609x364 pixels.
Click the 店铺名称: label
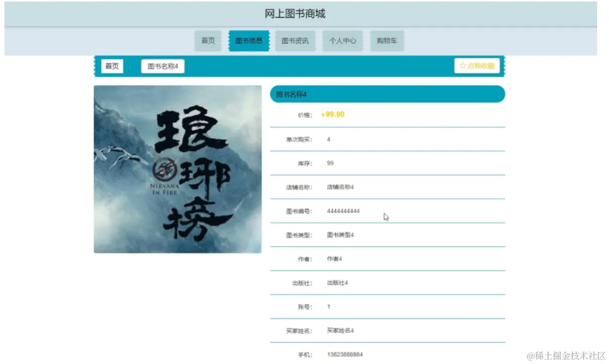[x=299, y=187]
